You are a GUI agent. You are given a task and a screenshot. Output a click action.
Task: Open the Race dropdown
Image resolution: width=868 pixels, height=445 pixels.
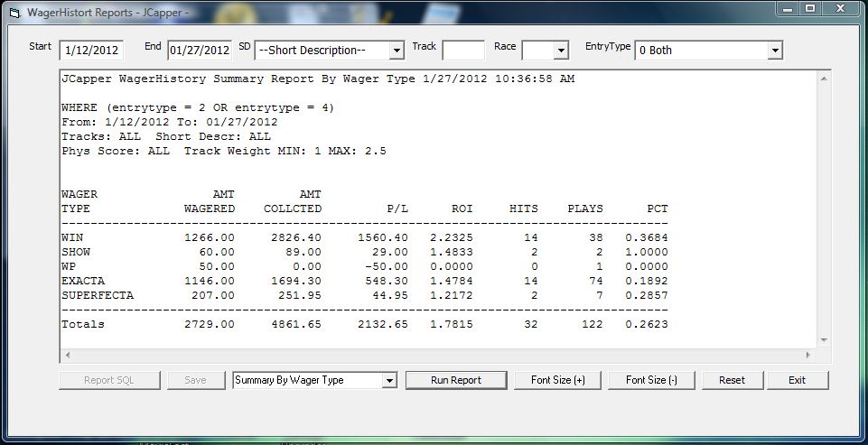point(561,51)
